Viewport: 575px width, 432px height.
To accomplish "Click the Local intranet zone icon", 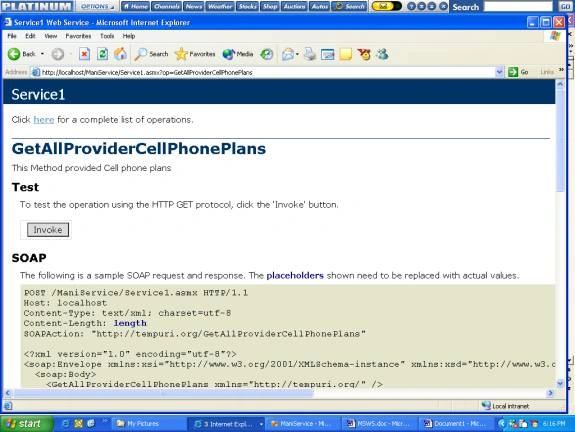I will tap(486, 406).
